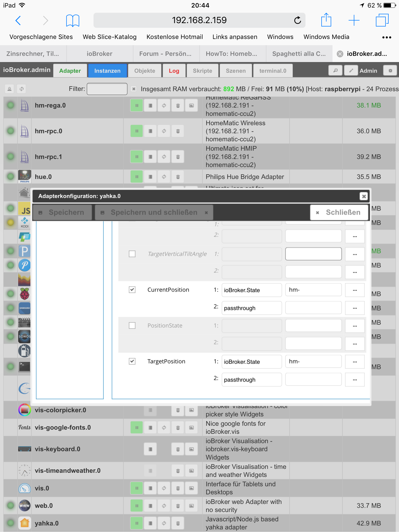The width and height of the screenshot is (399, 532).
Task: Open TargetVerticalTiltAngle row 1 type dropdown
Action: coord(252,254)
